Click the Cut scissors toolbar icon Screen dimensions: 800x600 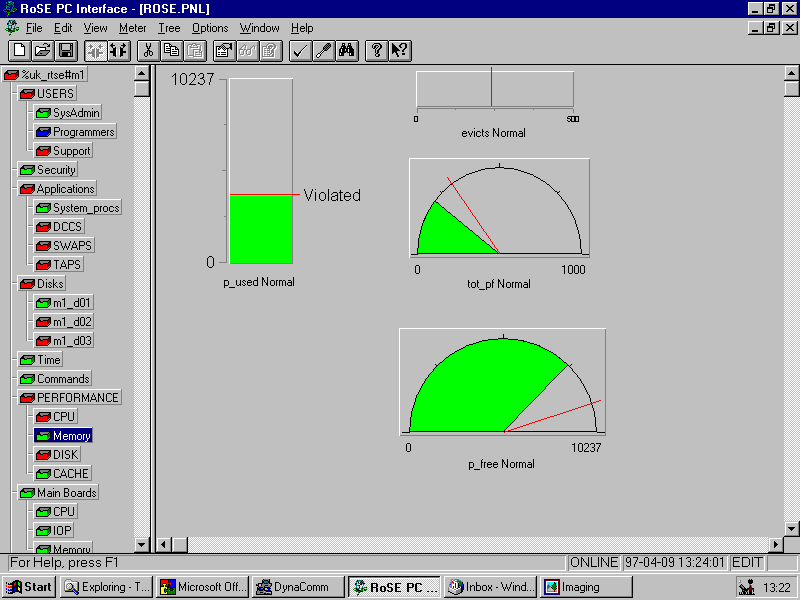click(148, 50)
